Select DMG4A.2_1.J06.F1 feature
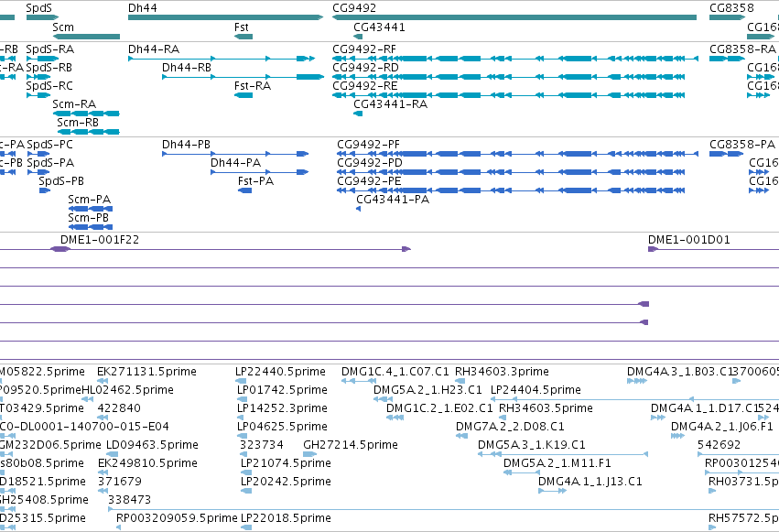779x532 pixels. (x=677, y=436)
